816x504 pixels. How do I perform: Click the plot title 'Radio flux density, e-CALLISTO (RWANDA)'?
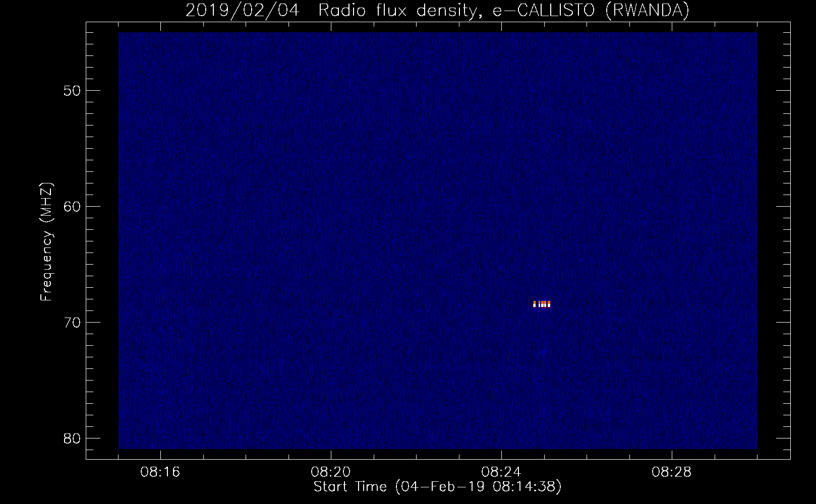[504, 11]
